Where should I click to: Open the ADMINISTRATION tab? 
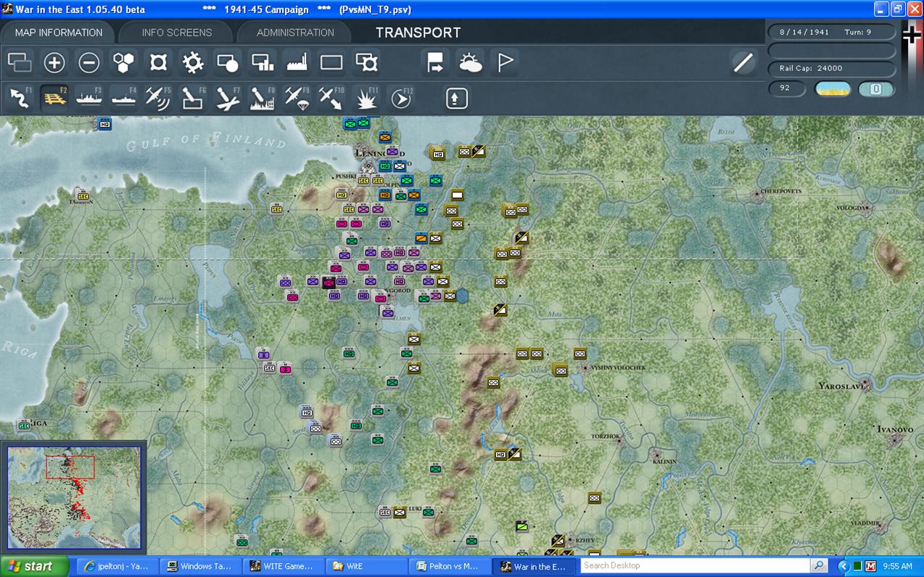click(x=295, y=33)
